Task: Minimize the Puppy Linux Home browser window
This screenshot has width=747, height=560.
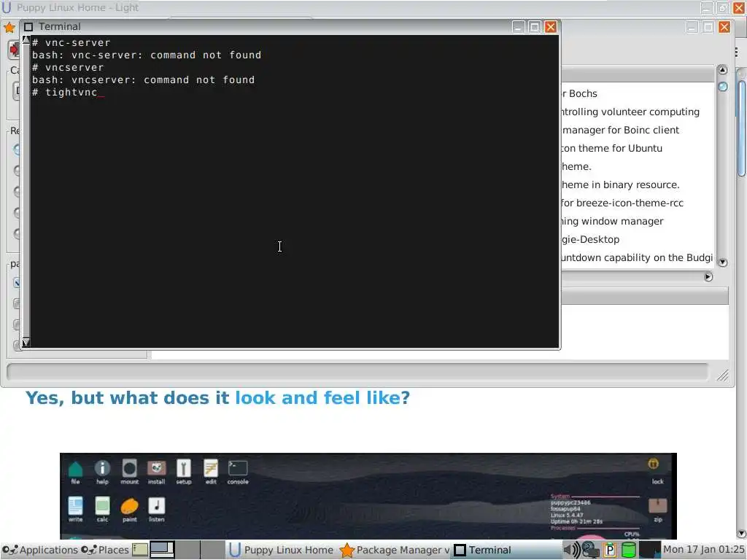Action: point(707,7)
